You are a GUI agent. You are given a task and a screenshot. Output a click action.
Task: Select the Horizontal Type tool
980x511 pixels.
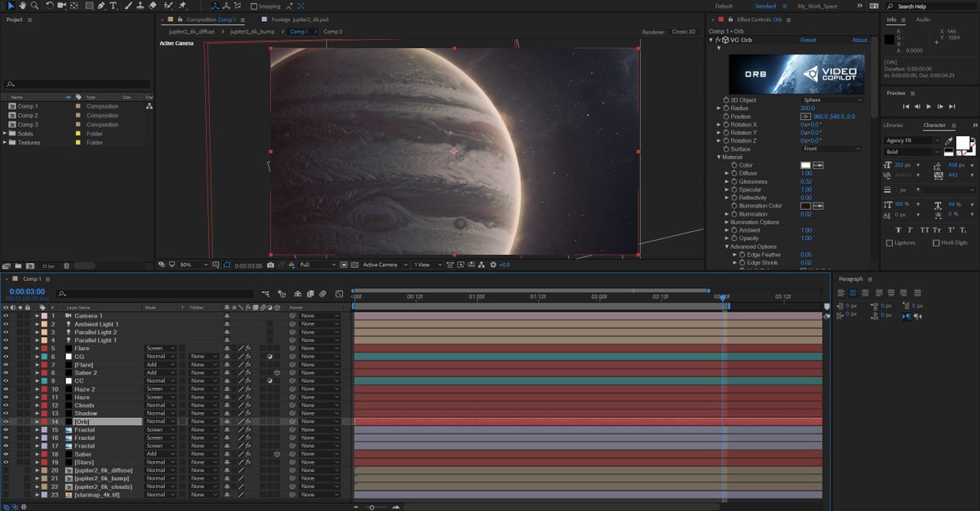click(x=113, y=6)
